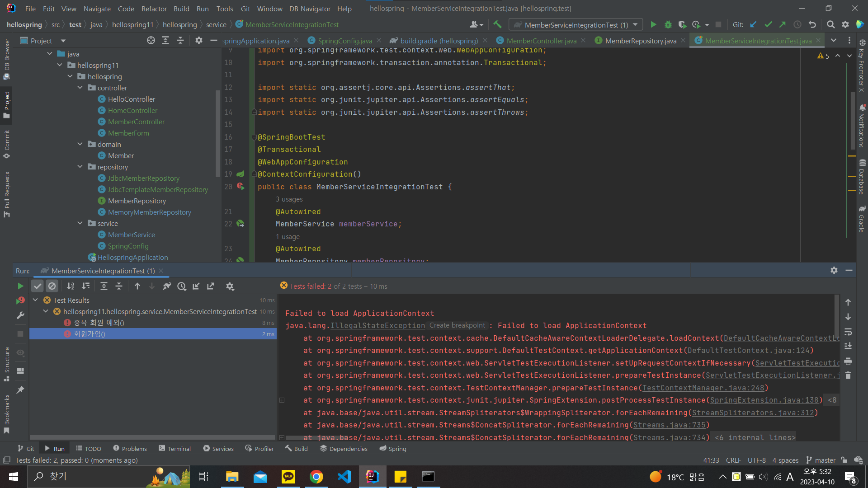This screenshot has width=868, height=488.
Task: Open the Terminal tool window
Action: pos(175,449)
